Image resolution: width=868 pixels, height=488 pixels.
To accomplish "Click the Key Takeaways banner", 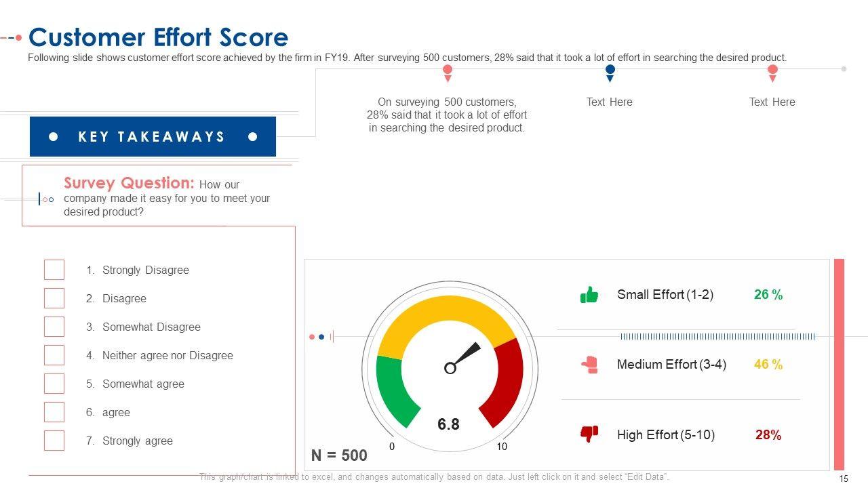I will click(x=153, y=137).
